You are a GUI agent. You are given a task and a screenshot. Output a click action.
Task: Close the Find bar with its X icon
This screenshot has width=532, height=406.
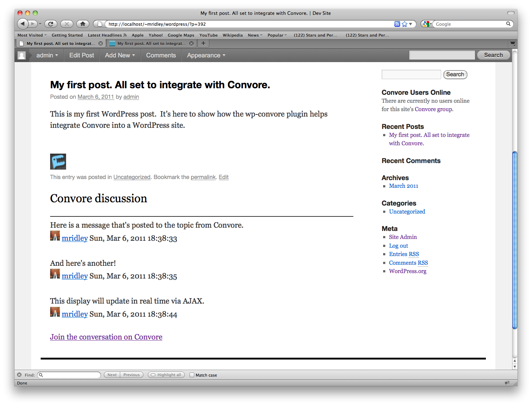coord(19,375)
